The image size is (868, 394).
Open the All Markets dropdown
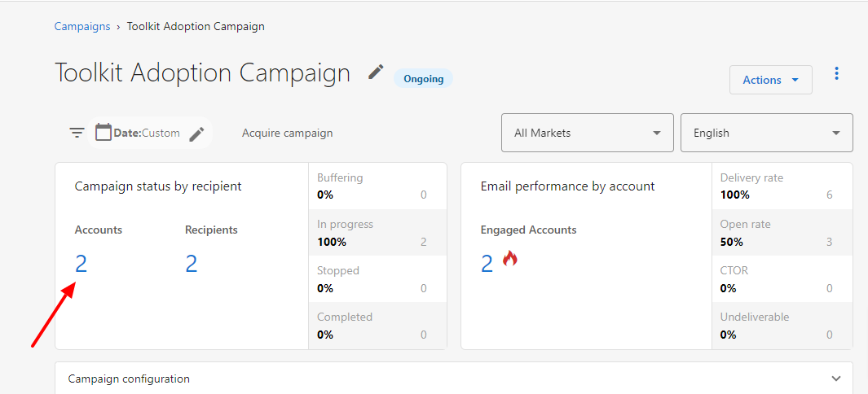point(588,133)
